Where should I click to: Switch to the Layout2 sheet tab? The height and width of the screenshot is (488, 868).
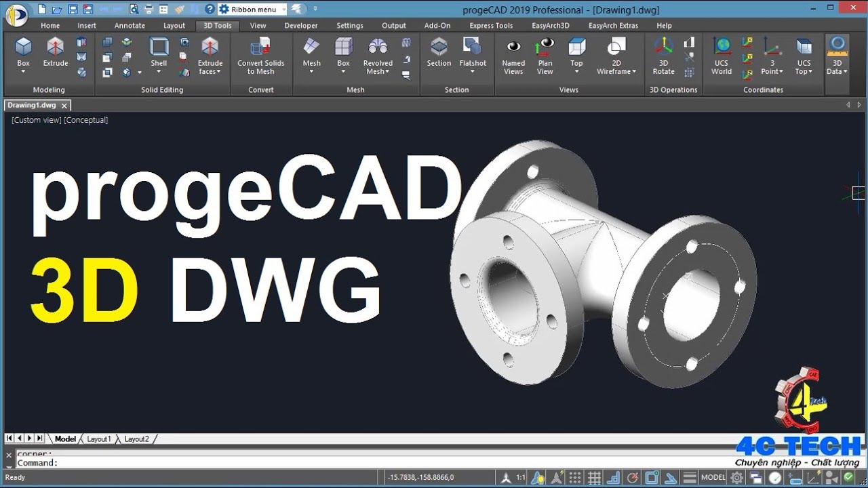136,439
